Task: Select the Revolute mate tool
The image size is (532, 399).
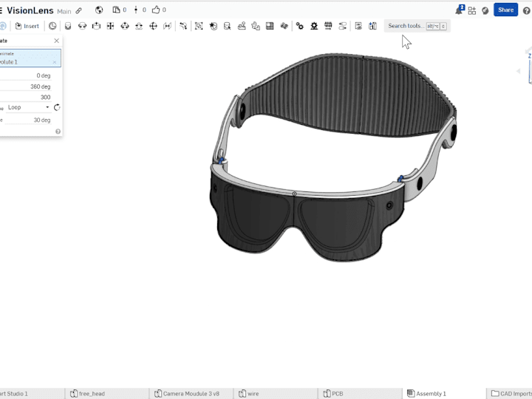Action: point(82,26)
